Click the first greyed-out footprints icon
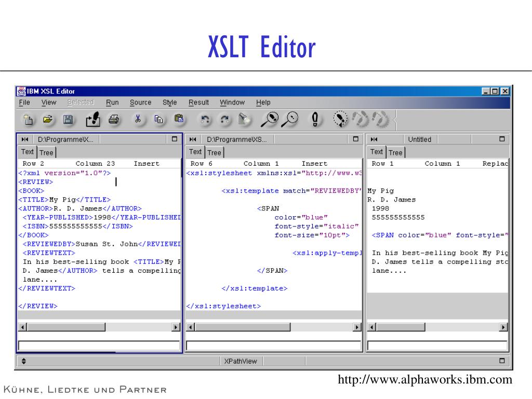The height and width of the screenshot is (399, 532). click(361, 119)
